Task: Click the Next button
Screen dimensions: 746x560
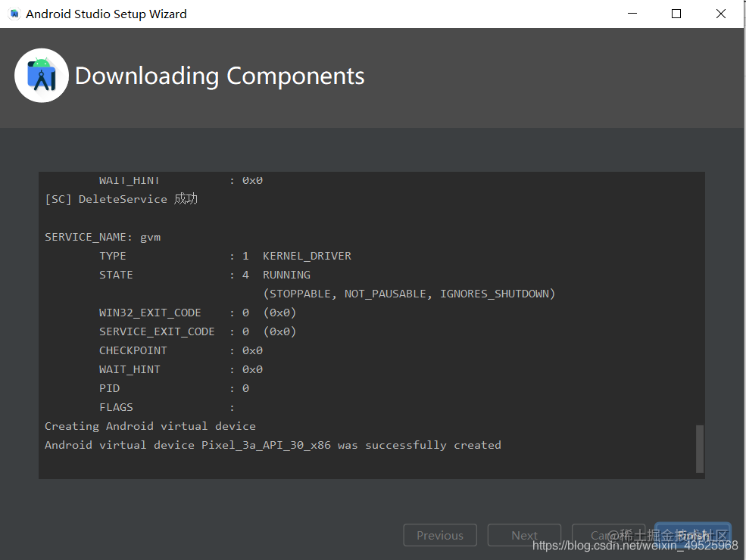Action: click(524, 535)
